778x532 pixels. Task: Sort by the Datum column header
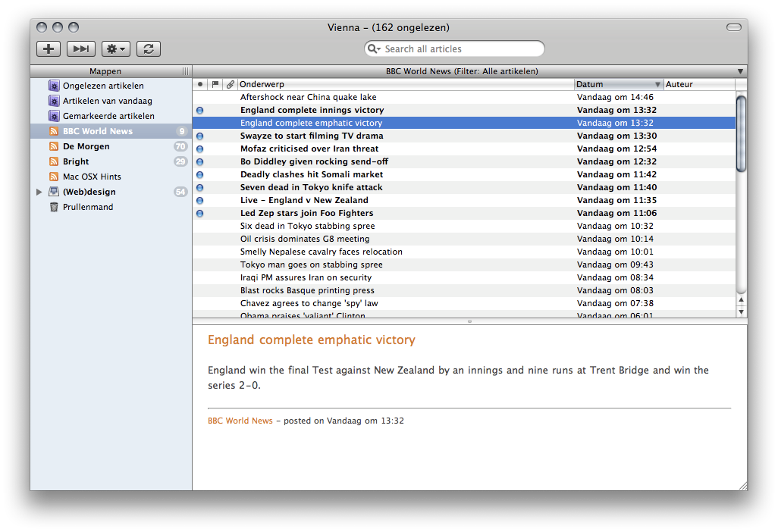(619, 84)
